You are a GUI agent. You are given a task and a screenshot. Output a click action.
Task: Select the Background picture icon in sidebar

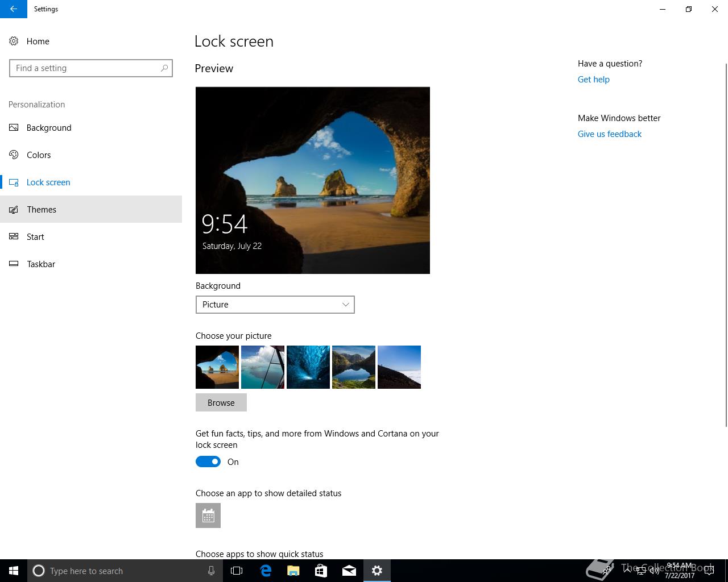click(x=14, y=127)
